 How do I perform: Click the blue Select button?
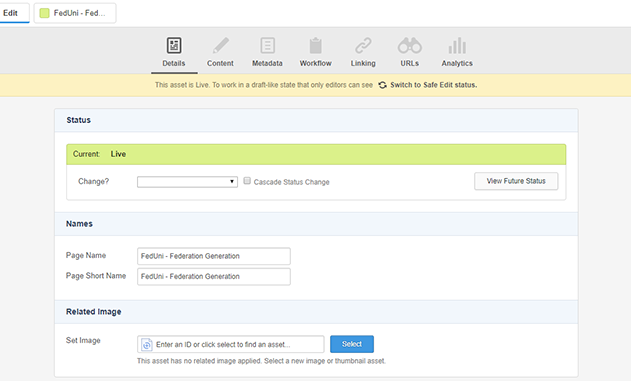point(352,344)
